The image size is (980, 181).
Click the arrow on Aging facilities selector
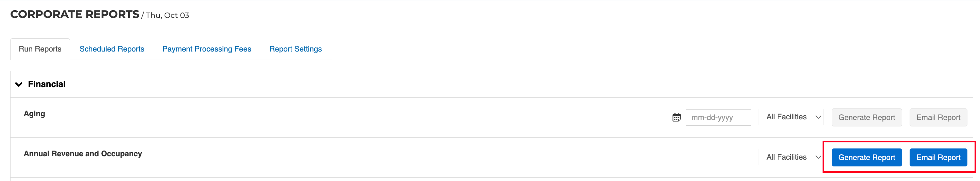point(818,117)
